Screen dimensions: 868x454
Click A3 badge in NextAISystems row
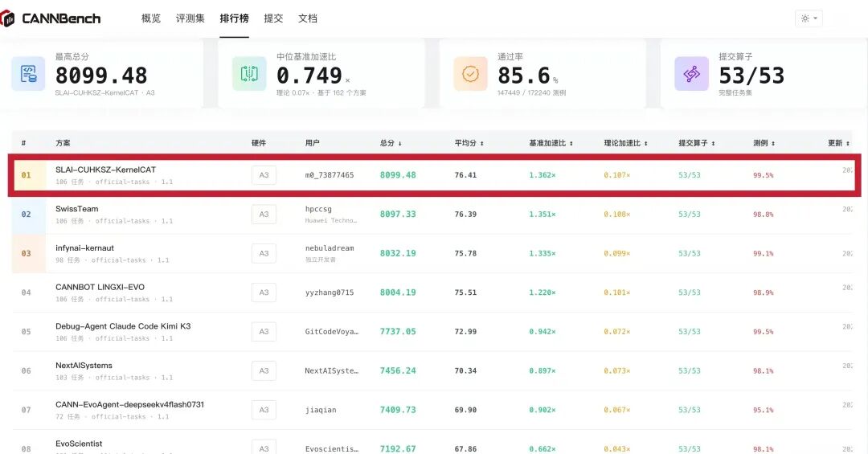(264, 371)
